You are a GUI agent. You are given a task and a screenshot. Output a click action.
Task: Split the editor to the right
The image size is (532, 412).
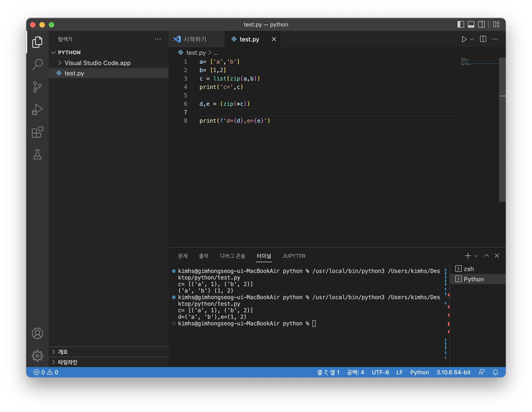click(483, 39)
